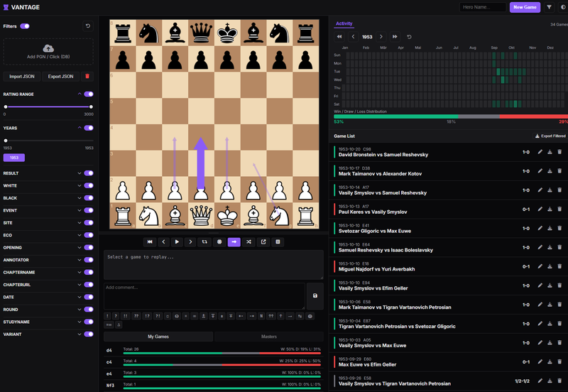The image size is (568, 392).
Task: Click the New Game button
Action: pos(525,7)
